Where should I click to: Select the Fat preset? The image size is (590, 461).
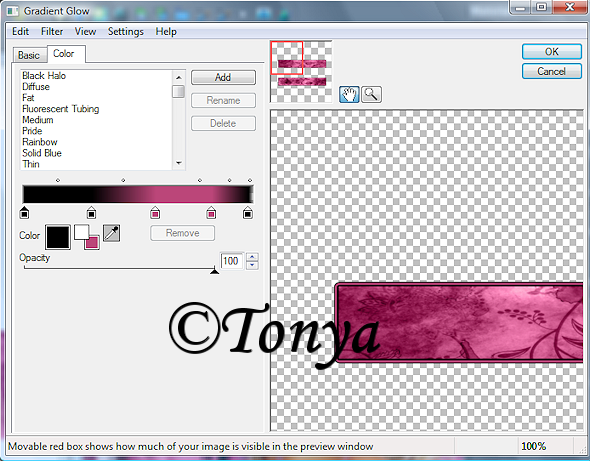pos(28,98)
